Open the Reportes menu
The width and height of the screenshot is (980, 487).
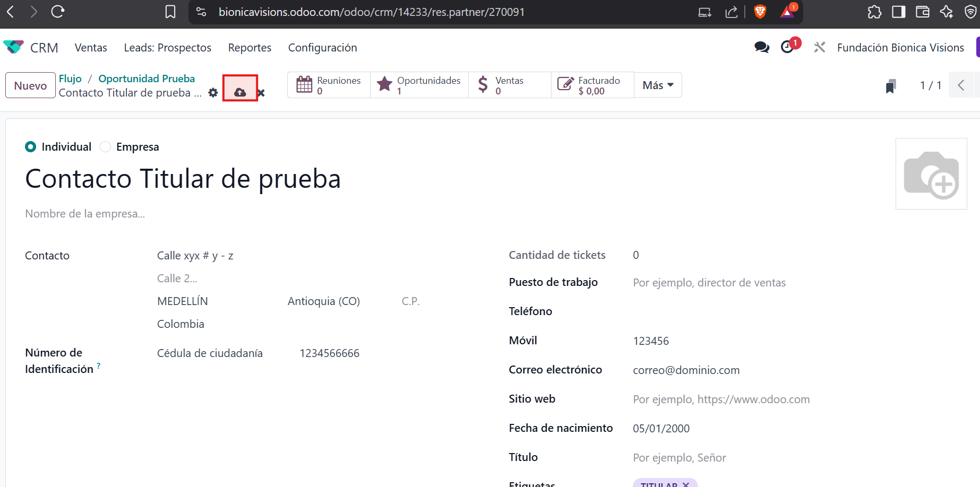click(x=250, y=48)
